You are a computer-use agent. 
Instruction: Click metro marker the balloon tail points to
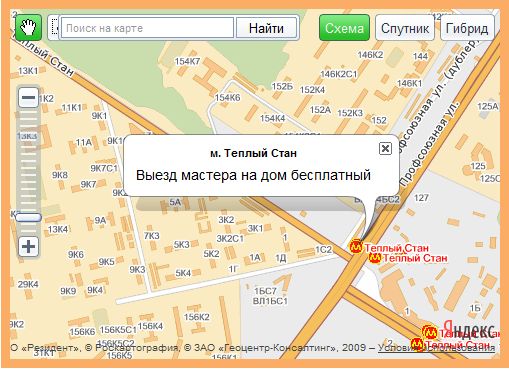(356, 247)
